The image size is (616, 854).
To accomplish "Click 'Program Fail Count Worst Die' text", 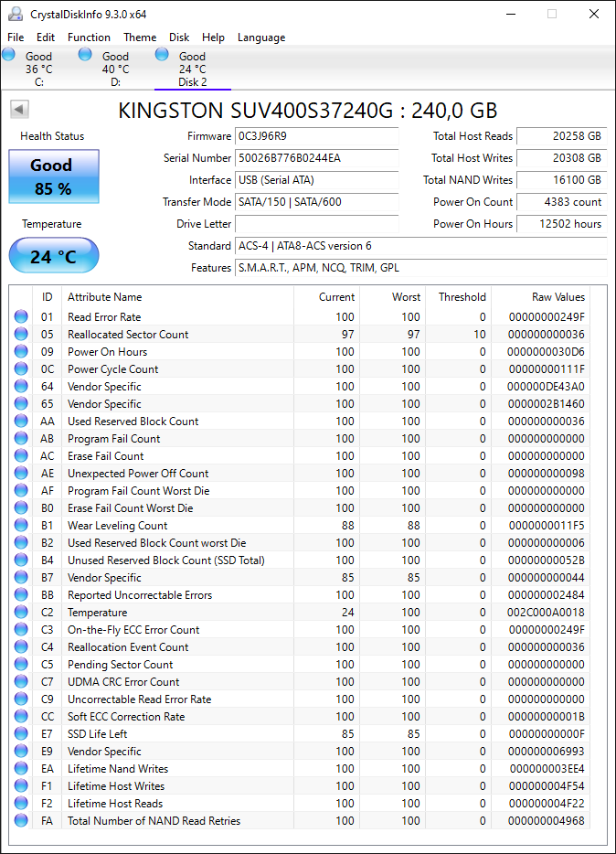I will pos(138,491).
